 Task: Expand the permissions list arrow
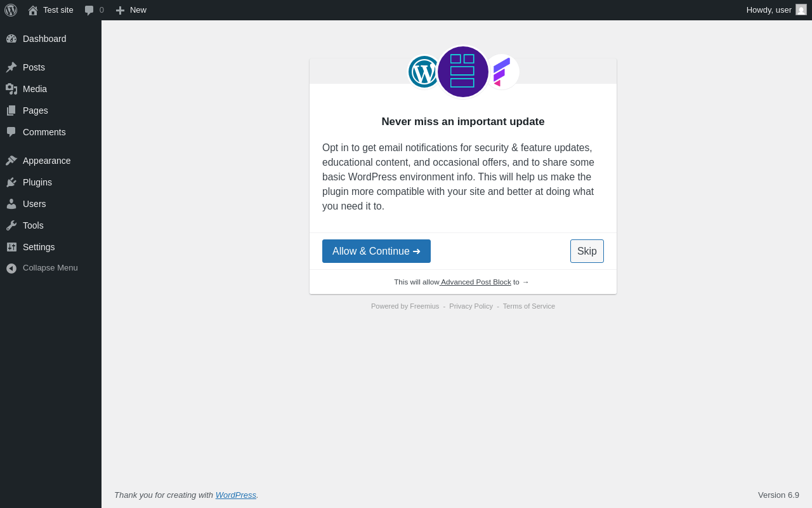point(525,282)
